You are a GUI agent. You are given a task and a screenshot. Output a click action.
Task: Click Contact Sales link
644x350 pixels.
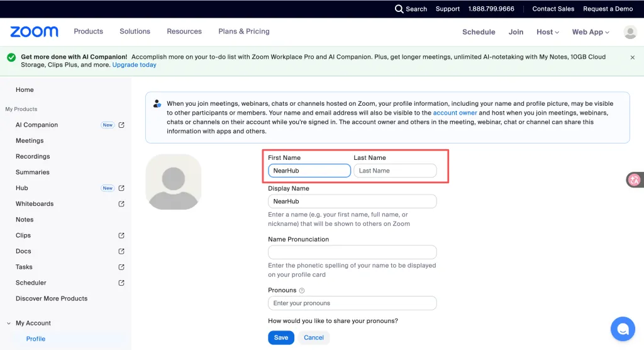coord(553,9)
